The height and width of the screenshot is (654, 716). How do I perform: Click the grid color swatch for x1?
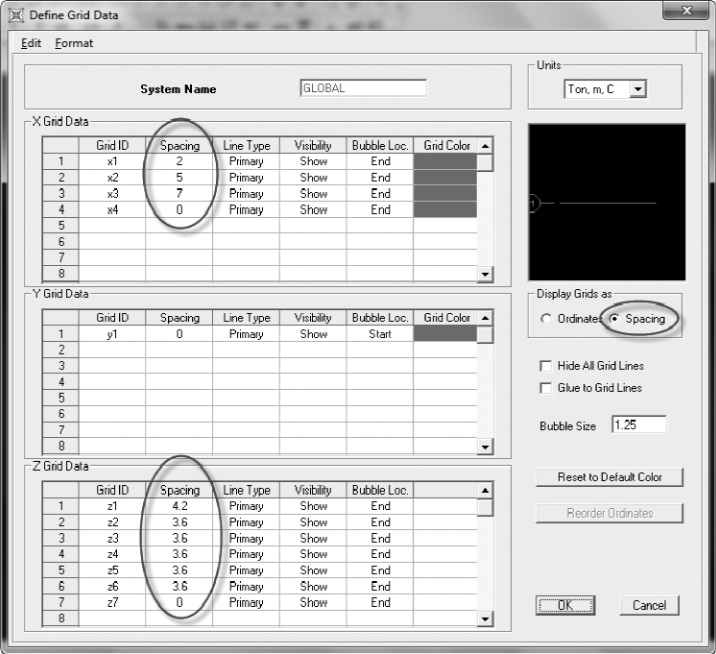click(445, 162)
